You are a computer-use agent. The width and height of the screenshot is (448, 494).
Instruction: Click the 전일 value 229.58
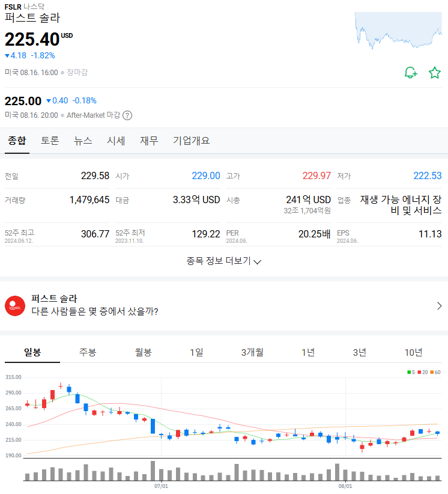click(x=95, y=176)
